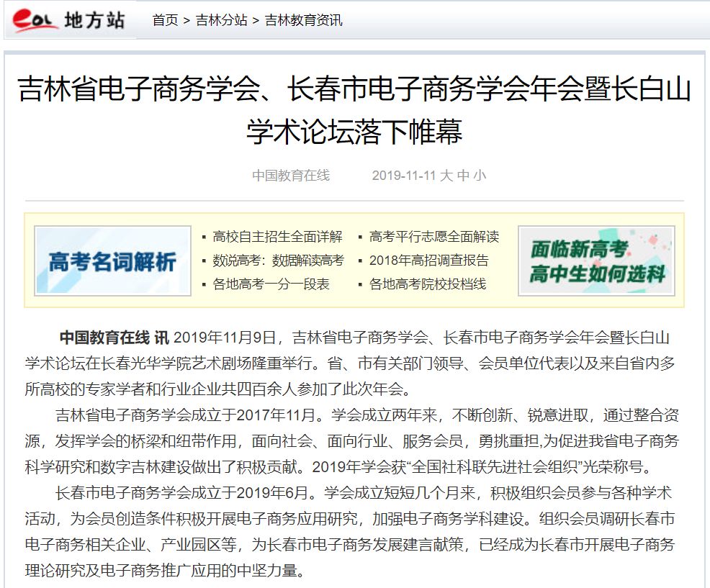Click the 中国教育在线 source label
The image size is (710, 588).
coord(291,176)
